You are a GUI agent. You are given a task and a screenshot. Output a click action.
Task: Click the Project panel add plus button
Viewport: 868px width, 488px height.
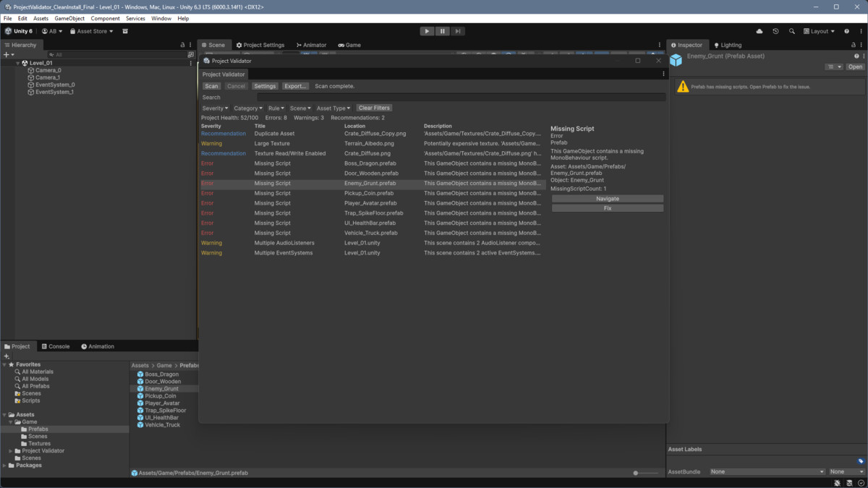7,356
